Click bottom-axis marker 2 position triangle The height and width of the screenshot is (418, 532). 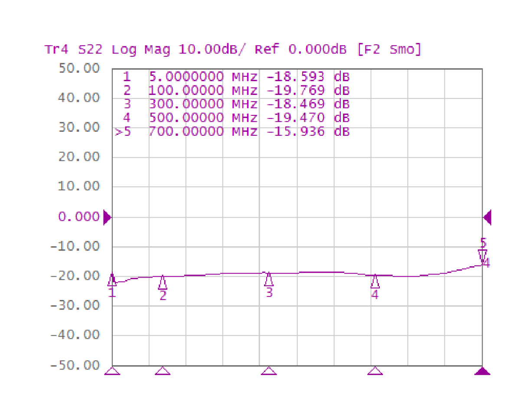163,371
